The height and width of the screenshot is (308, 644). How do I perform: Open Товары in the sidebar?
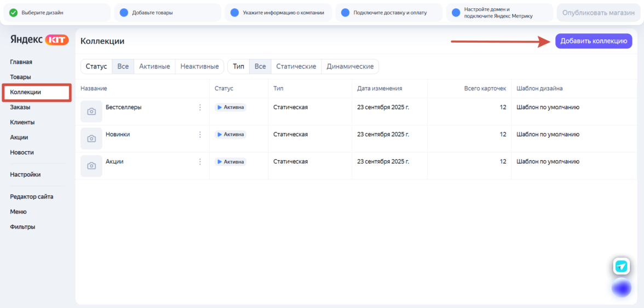click(x=20, y=77)
